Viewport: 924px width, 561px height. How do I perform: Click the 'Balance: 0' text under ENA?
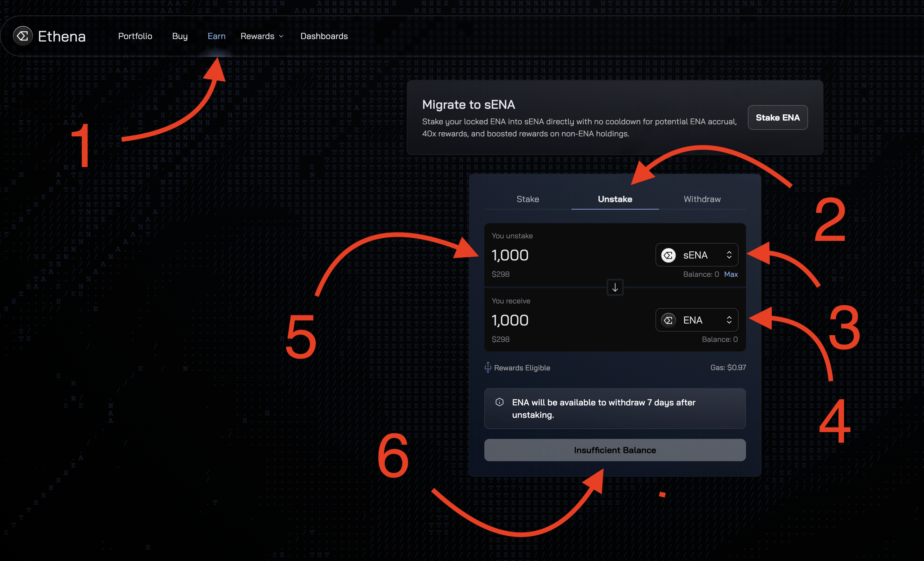coord(720,339)
